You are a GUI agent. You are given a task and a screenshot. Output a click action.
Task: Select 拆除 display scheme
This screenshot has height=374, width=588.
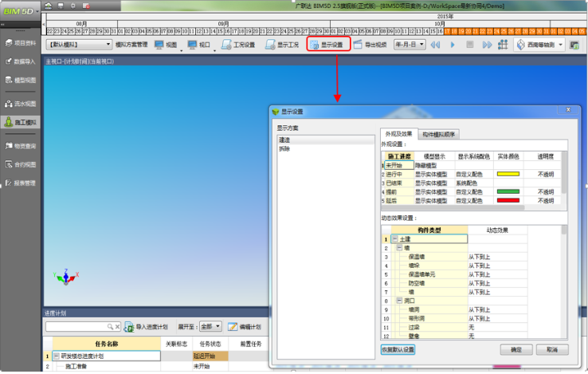[x=326, y=148]
